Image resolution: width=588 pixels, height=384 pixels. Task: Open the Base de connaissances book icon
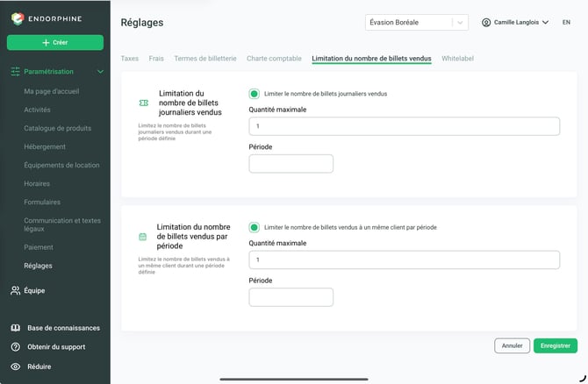coord(16,328)
